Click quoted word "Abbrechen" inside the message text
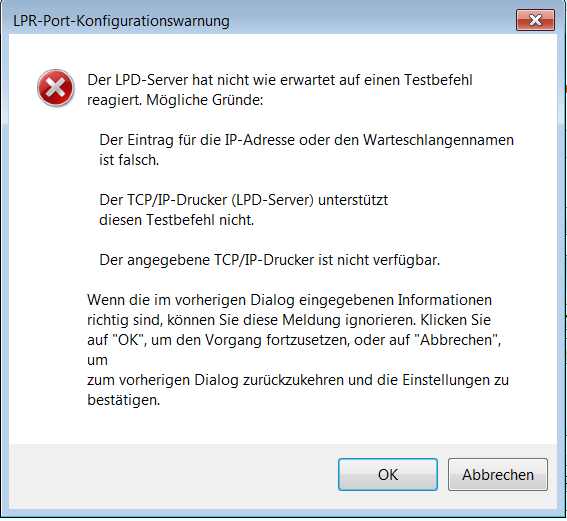 [457, 340]
